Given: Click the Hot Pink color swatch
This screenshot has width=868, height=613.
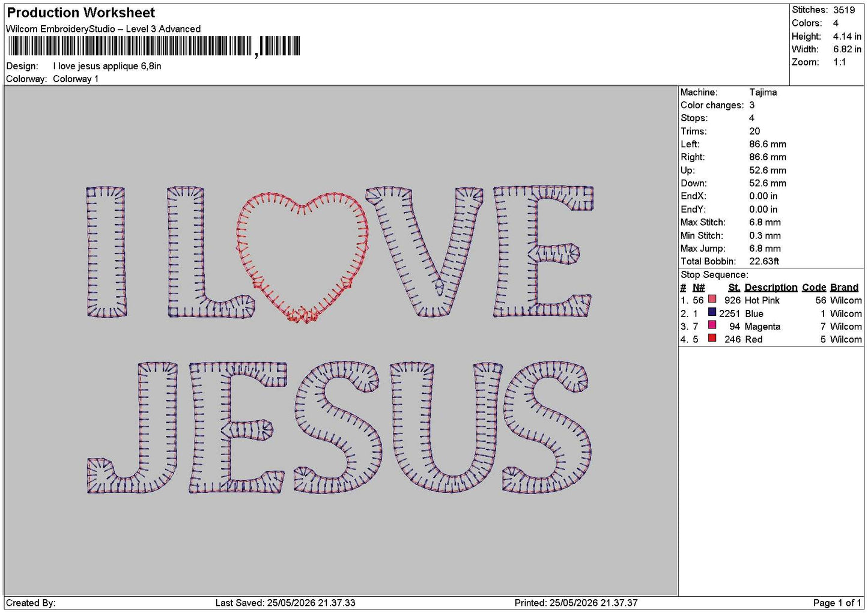Looking at the screenshot, I should 712,299.
